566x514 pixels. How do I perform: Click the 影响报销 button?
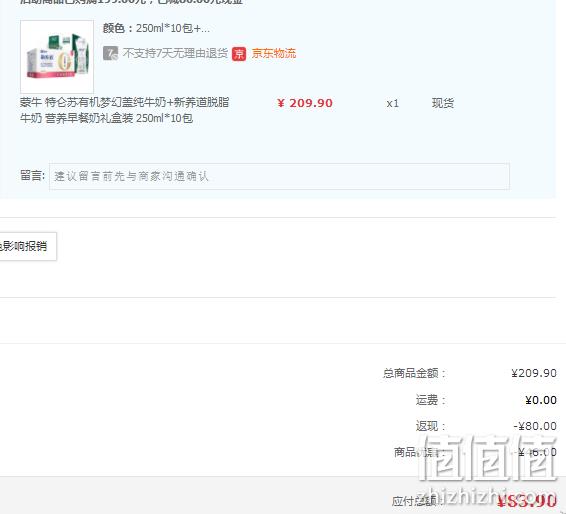coord(28,246)
